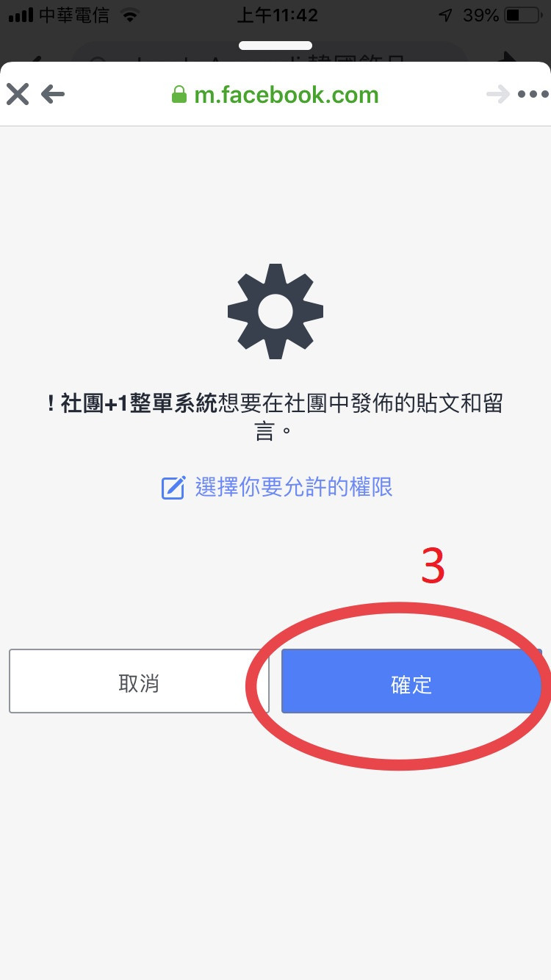Tap the cellular signal bars icon
The image size is (551, 980).
(21, 15)
